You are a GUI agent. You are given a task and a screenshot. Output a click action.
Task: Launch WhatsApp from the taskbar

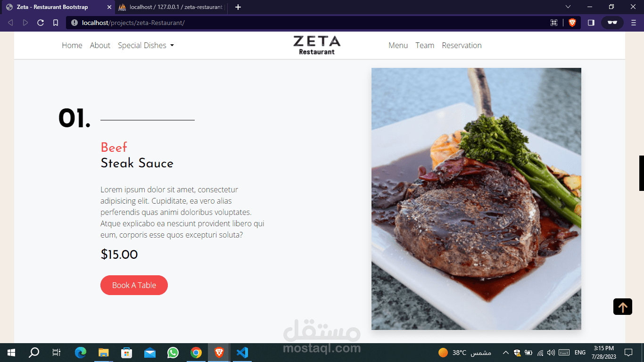(173, 353)
